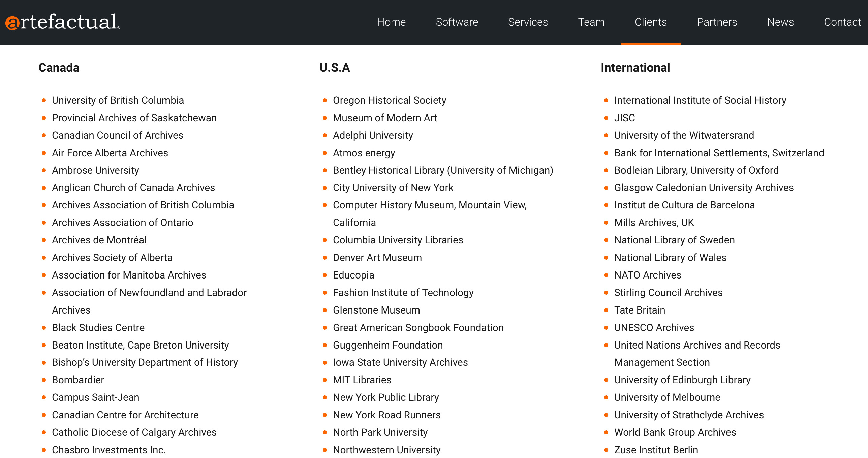The height and width of the screenshot is (458, 868).
Task: Select Denver Art Museum
Action: point(377,258)
